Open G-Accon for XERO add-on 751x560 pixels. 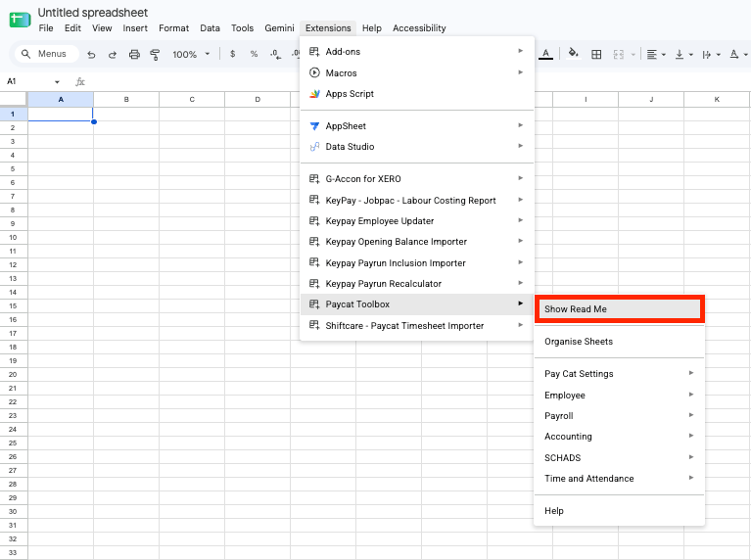point(417,179)
